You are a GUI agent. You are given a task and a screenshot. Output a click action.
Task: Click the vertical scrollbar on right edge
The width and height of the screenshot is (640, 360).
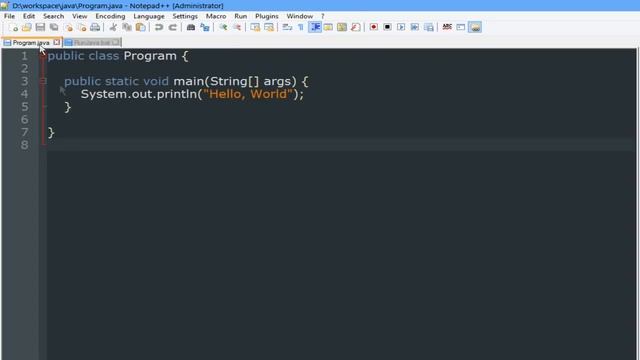coord(638,204)
